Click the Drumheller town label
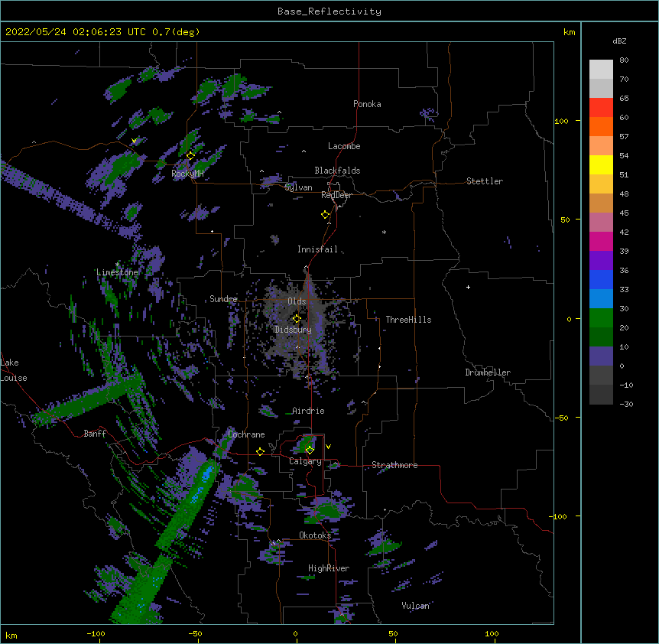This screenshot has height=644, width=659. pyautogui.click(x=488, y=372)
